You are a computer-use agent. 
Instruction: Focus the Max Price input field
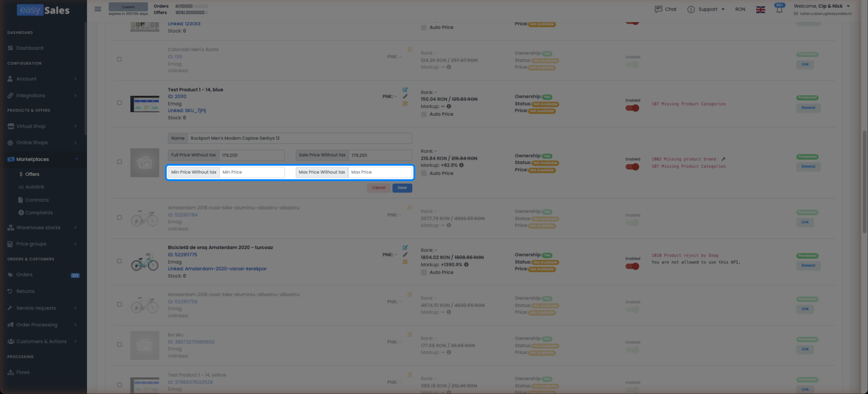coord(380,172)
